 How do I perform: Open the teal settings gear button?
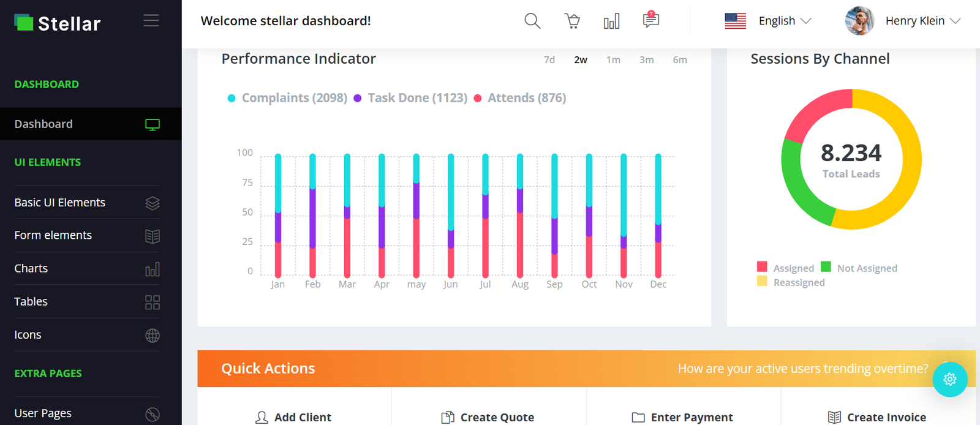950,379
